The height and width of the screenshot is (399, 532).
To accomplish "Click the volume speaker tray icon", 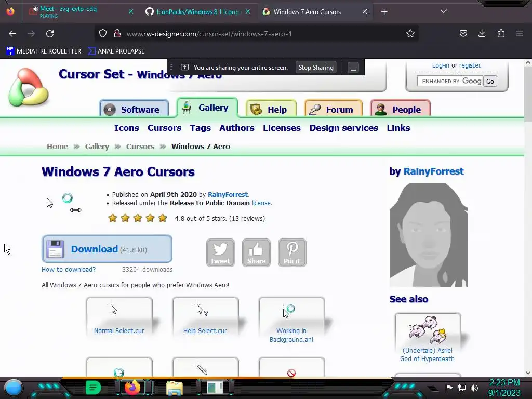I will pyautogui.click(x=474, y=388).
